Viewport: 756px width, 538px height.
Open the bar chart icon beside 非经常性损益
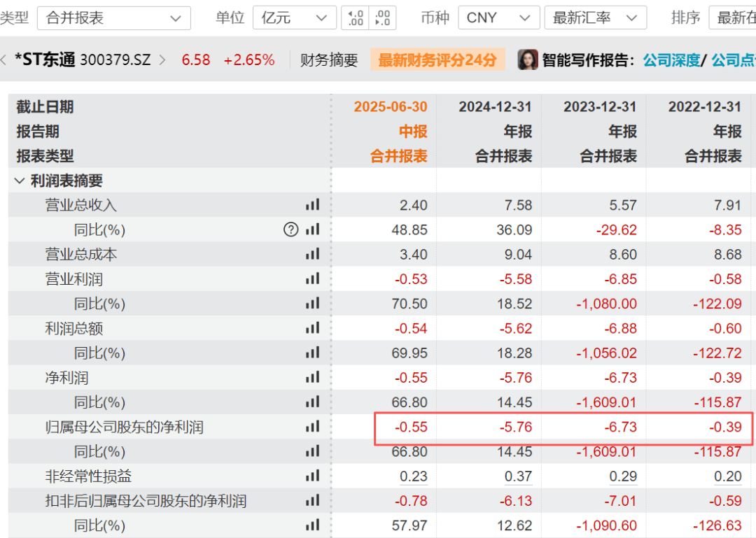click(313, 476)
